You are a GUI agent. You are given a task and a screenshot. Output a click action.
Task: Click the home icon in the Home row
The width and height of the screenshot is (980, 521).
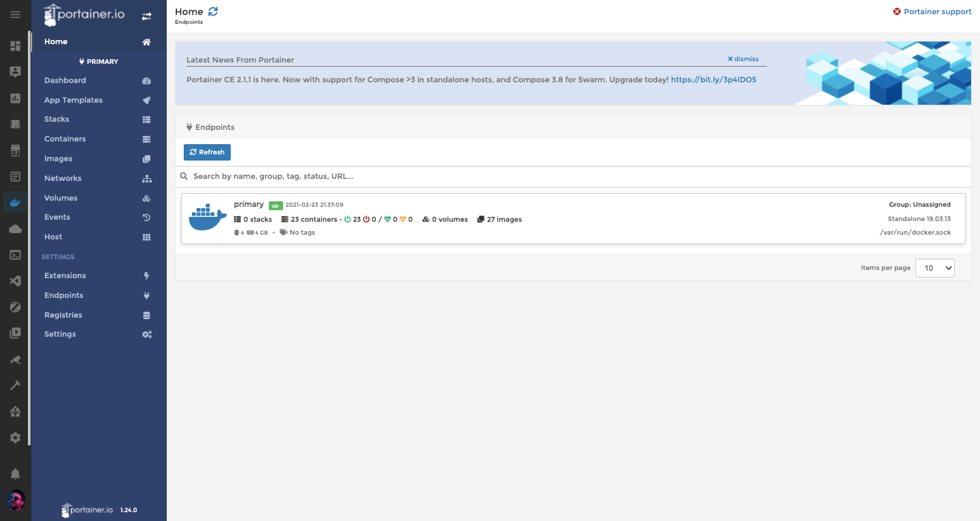[x=146, y=42]
